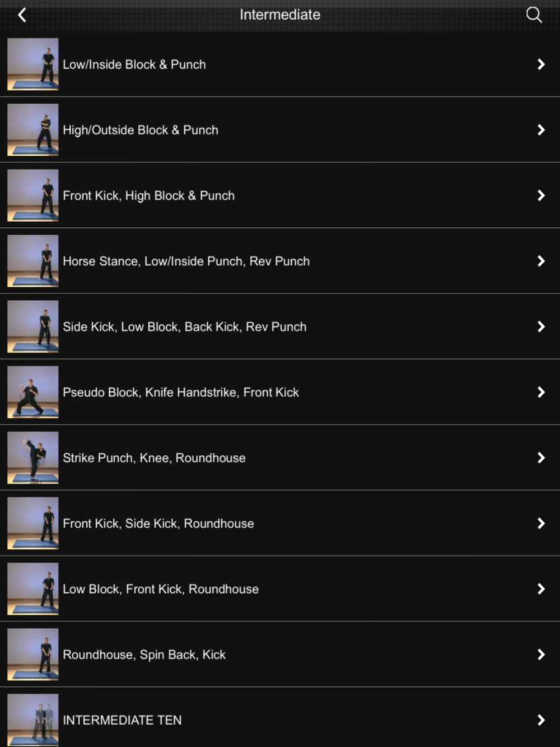Viewport: 560px width, 747px height.
Task: Tap the Intermediate header title
Action: point(280,15)
